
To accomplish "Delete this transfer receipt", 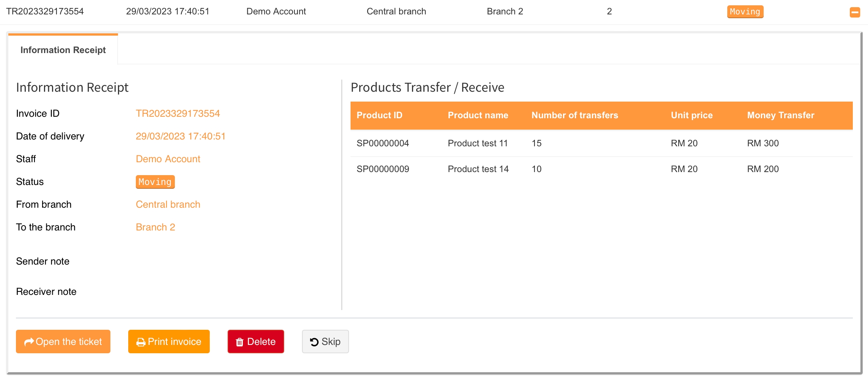I will tap(256, 342).
